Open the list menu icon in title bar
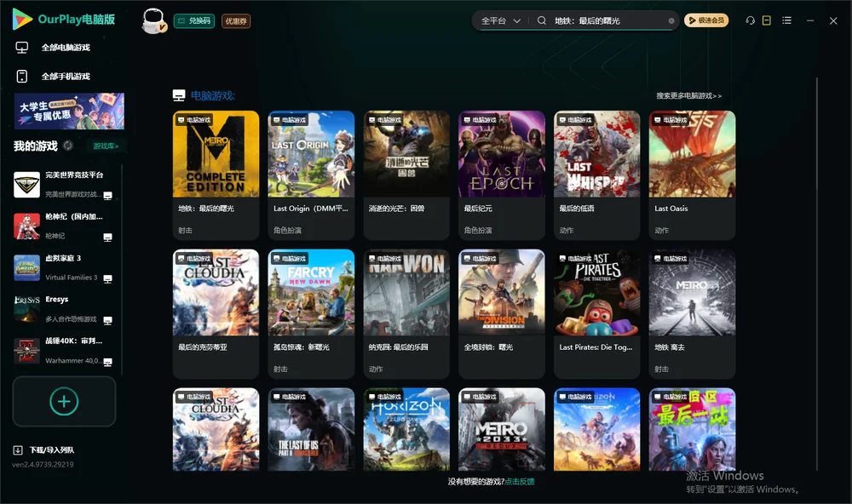 [786, 20]
